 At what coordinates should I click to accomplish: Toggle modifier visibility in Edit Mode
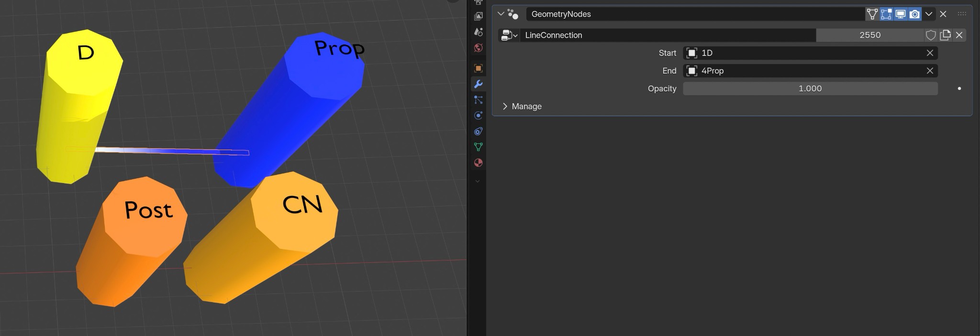(x=886, y=14)
